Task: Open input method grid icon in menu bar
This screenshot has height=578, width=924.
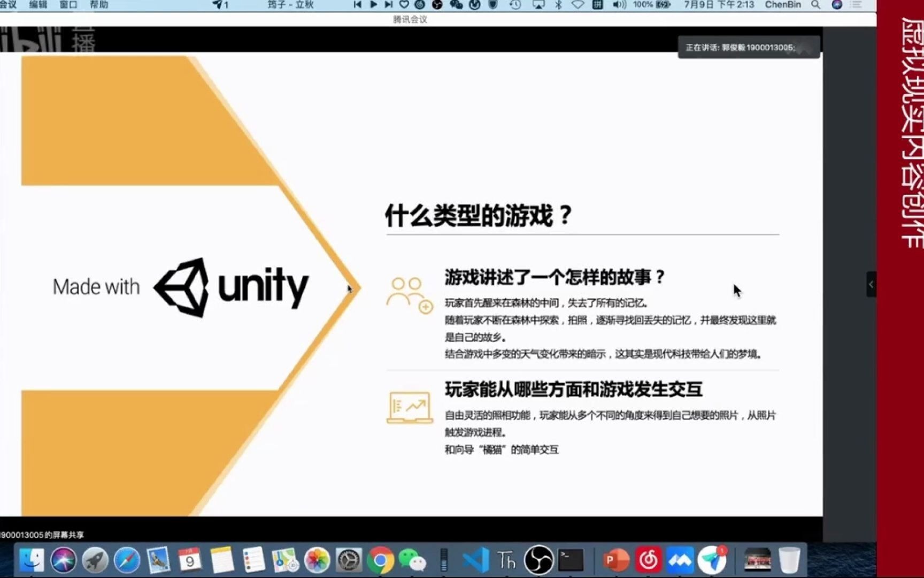Action: click(598, 5)
